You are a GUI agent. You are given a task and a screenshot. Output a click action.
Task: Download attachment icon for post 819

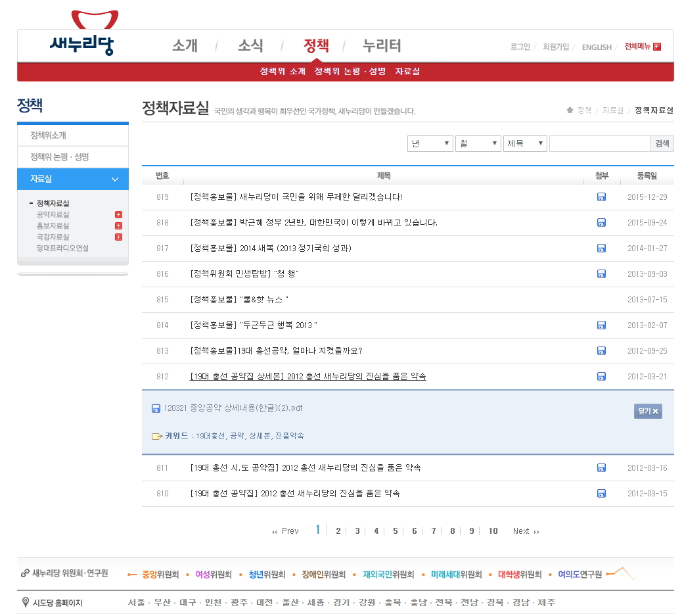pos(601,197)
